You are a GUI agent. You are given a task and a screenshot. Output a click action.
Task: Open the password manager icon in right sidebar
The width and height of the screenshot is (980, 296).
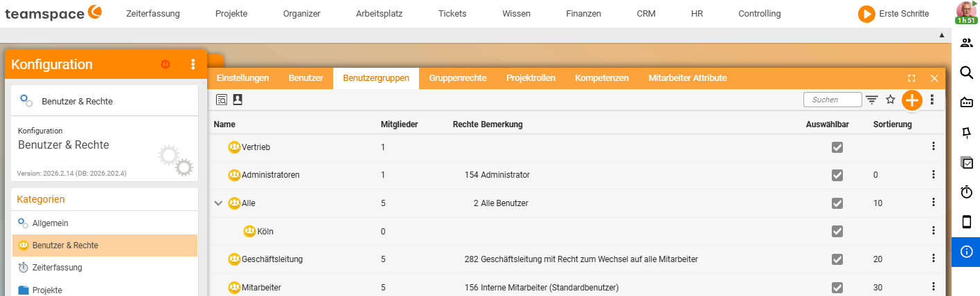[966, 102]
